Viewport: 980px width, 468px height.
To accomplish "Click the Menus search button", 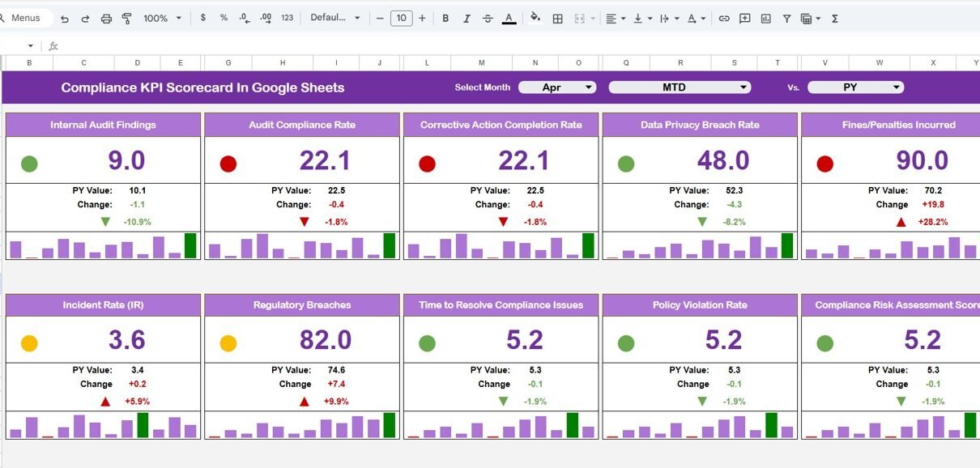I will click(24, 19).
